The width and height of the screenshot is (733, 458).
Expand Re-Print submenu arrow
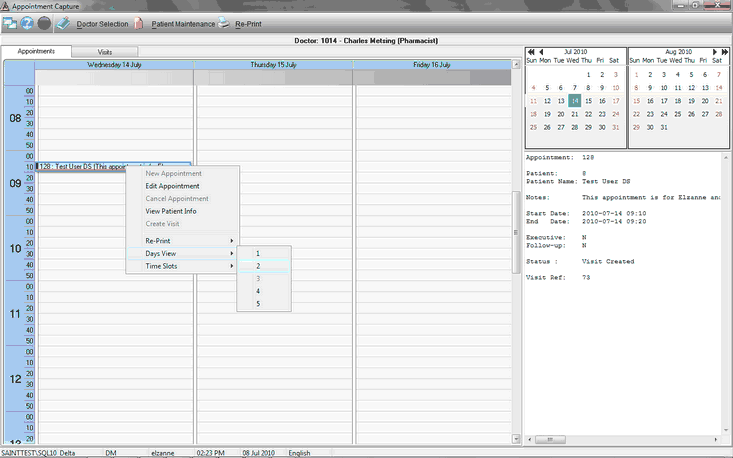point(231,241)
